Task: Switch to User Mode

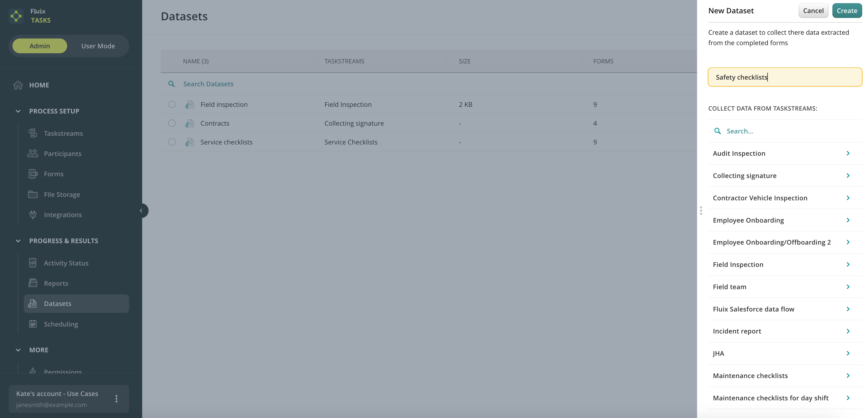Action: pos(98,46)
